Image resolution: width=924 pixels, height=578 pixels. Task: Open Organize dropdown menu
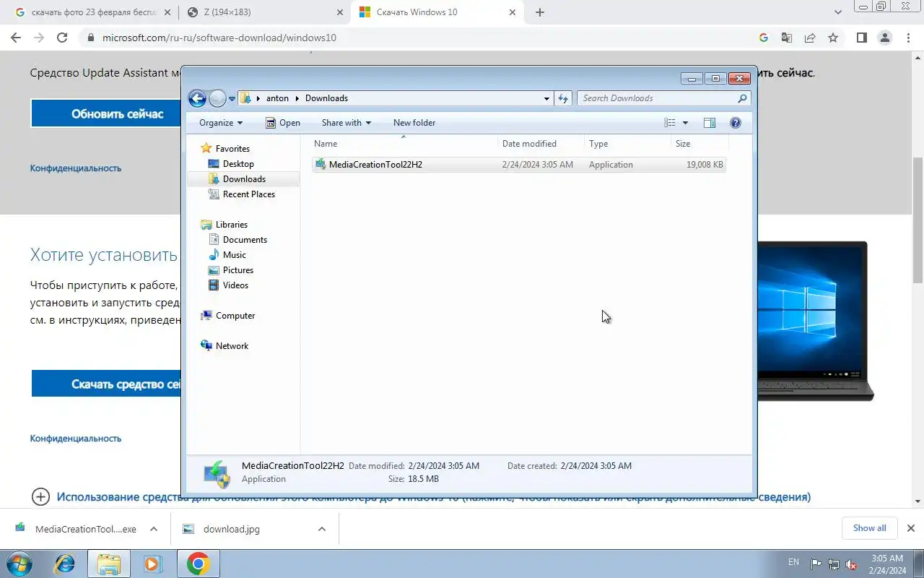221,123
